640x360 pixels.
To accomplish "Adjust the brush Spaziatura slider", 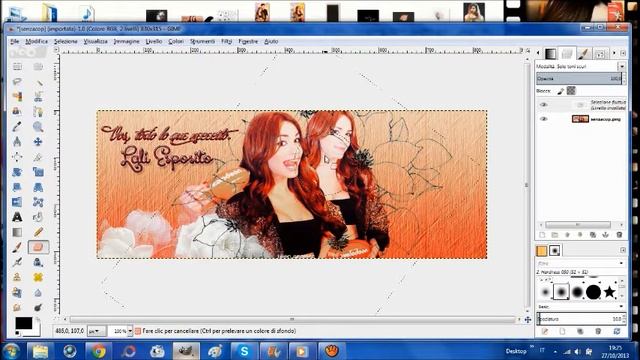I will (x=580, y=319).
